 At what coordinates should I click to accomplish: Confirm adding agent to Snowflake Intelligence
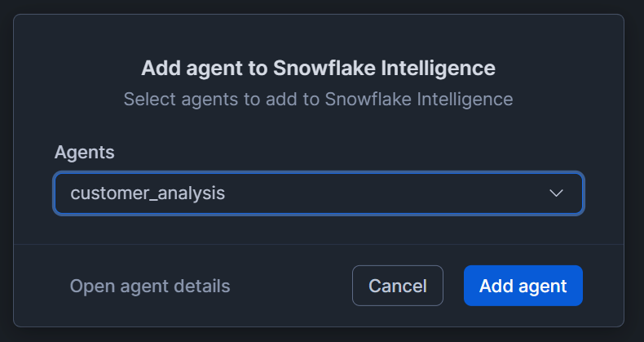tap(523, 286)
